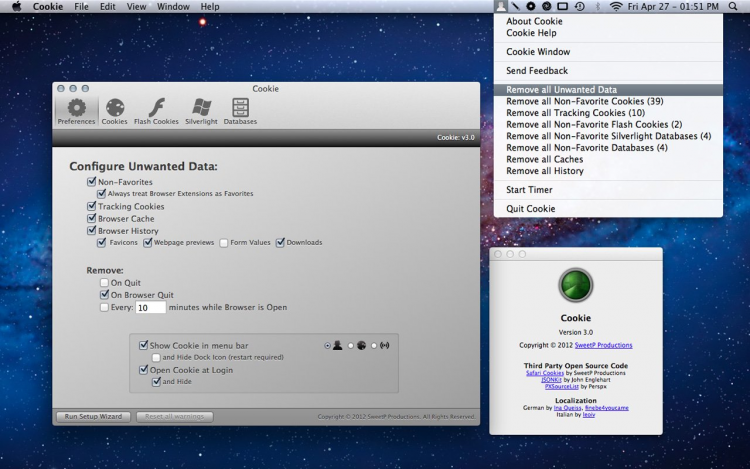Click the menu bar clock Fri Apr 27
The height and width of the screenshot is (469, 750).
[x=673, y=6]
